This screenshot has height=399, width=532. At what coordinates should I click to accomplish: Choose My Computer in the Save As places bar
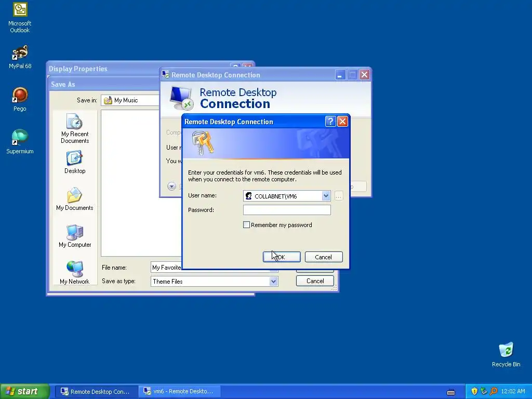[75, 236]
